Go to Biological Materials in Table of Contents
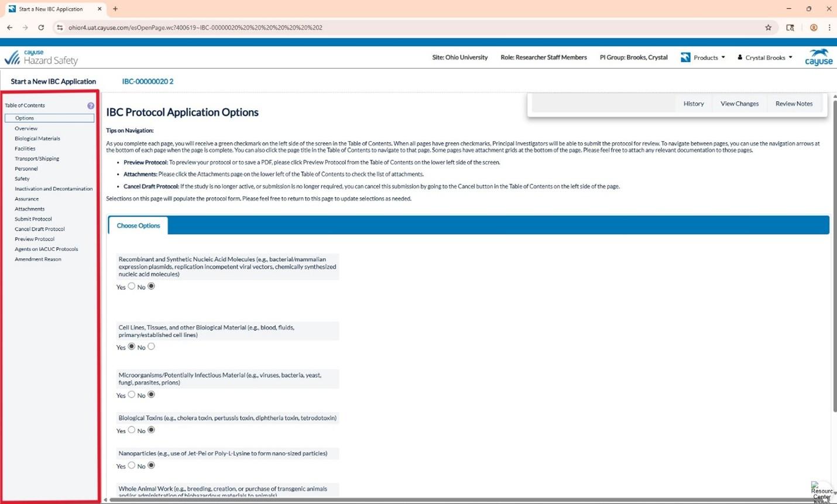This screenshot has width=837, height=504. tap(37, 139)
